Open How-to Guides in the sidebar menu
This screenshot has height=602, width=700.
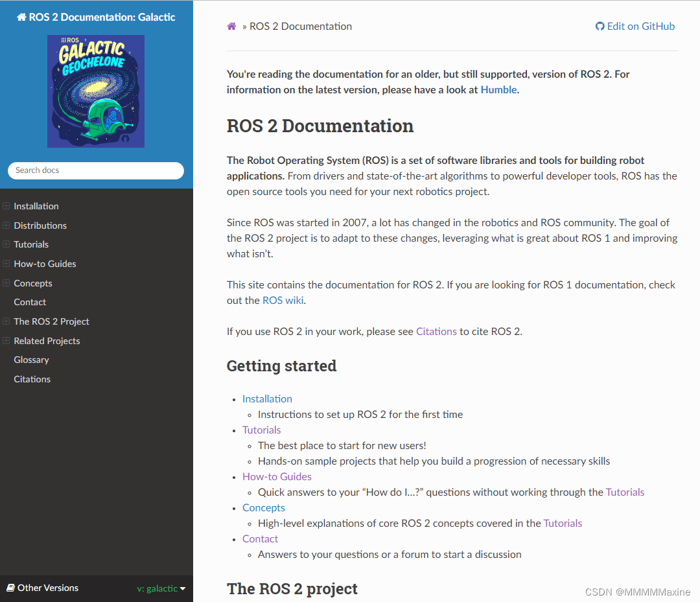[x=45, y=264]
